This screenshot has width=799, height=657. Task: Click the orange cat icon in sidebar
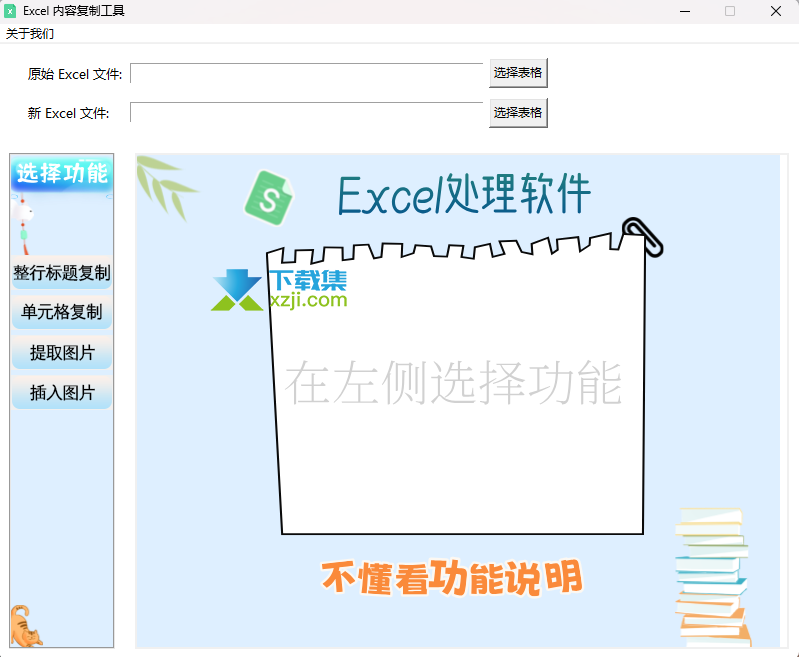pos(25,626)
